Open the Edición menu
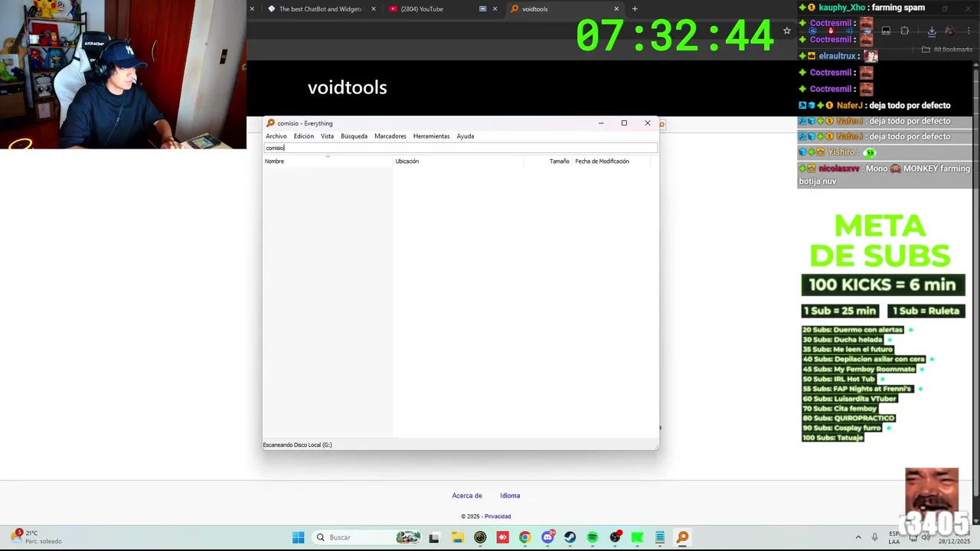Image resolution: width=980 pixels, height=551 pixels. pos(303,136)
